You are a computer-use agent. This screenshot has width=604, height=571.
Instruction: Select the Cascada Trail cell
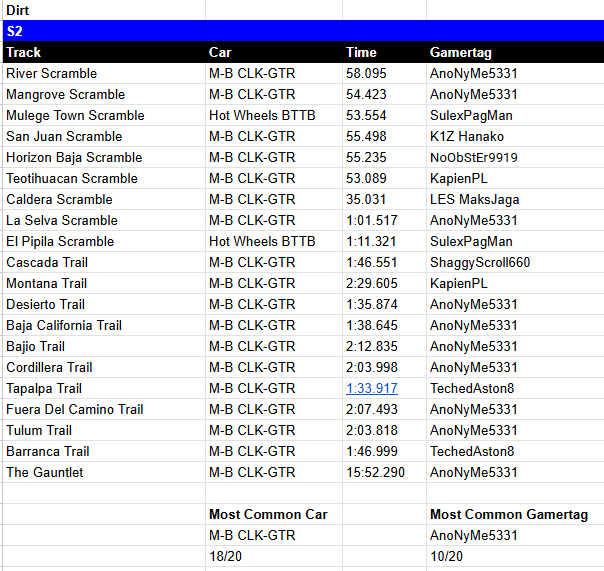[x=104, y=262]
